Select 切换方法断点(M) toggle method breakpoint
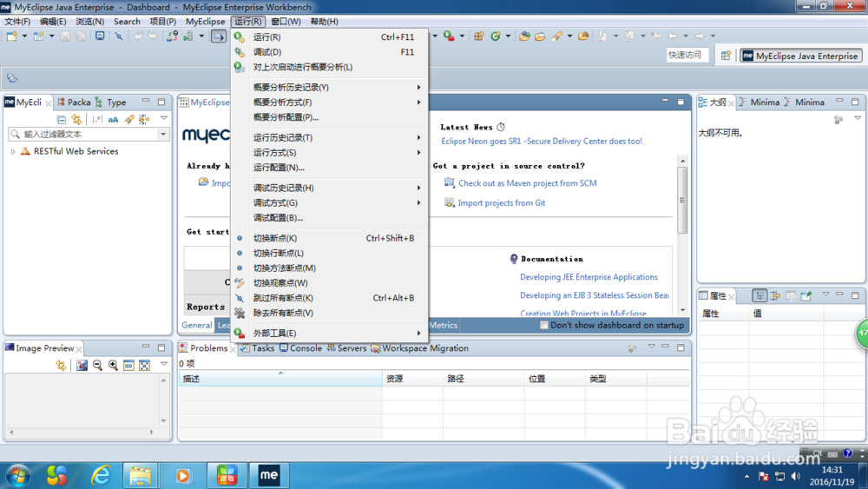The height and width of the screenshot is (489, 868). pyautogui.click(x=329, y=268)
